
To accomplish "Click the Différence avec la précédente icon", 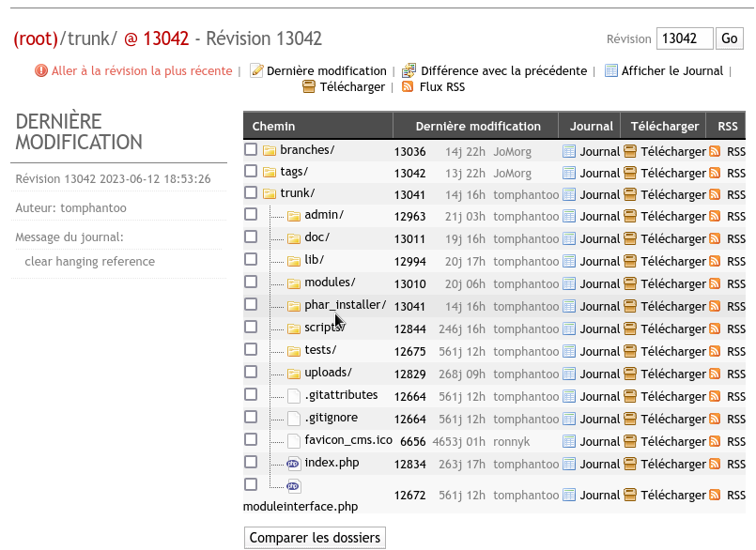I will (409, 70).
